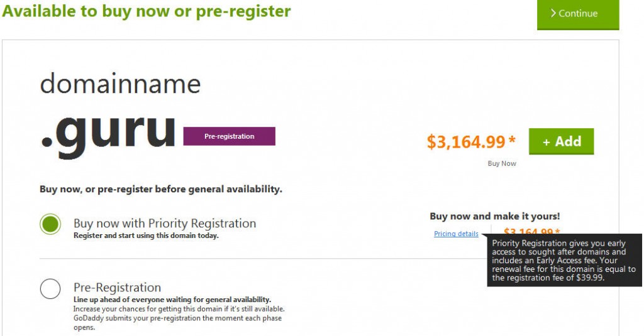Viewport: 644px width, 336px height.
Task: Add the .guru domain to cart
Action: pos(561,141)
